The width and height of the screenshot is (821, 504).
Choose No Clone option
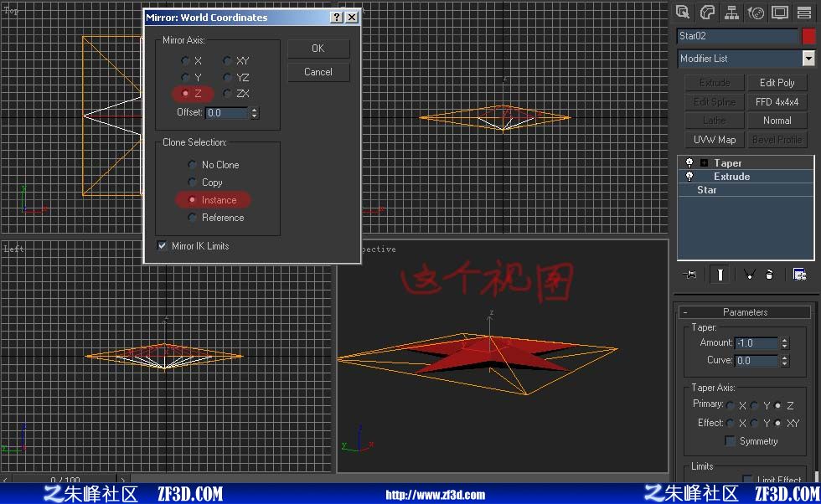point(192,164)
